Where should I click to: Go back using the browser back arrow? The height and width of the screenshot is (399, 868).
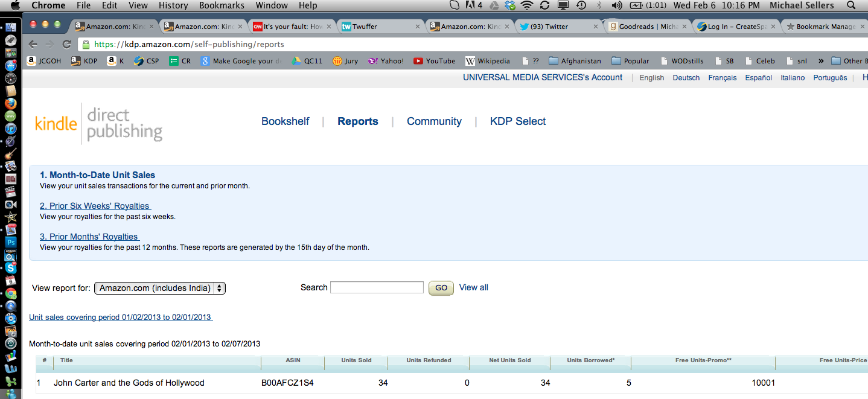(33, 45)
